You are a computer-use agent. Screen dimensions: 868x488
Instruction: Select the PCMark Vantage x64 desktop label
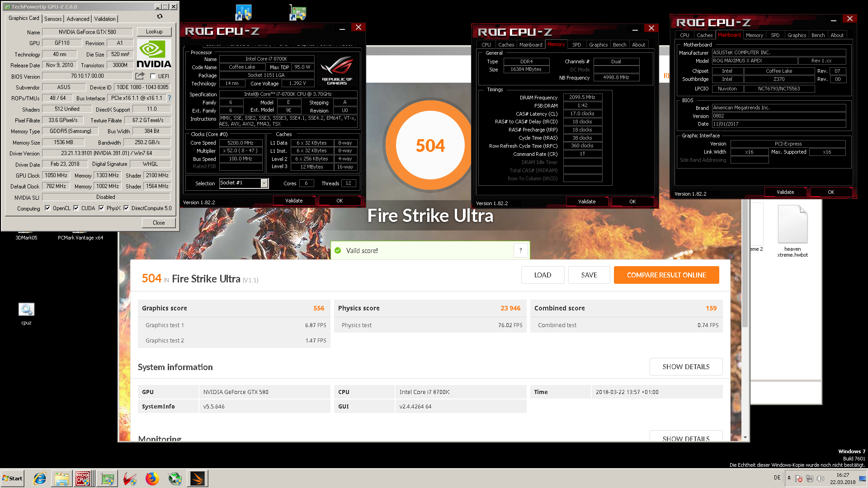80,238
